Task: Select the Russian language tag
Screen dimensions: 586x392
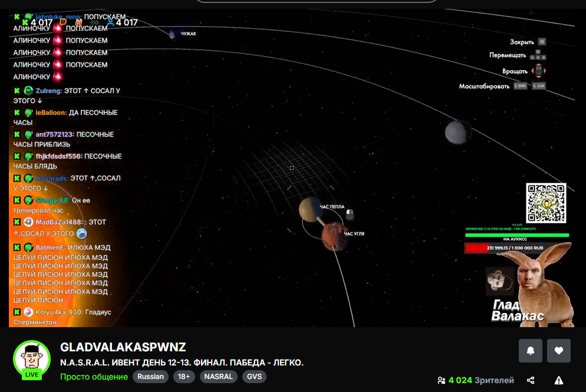Action: tap(150, 377)
